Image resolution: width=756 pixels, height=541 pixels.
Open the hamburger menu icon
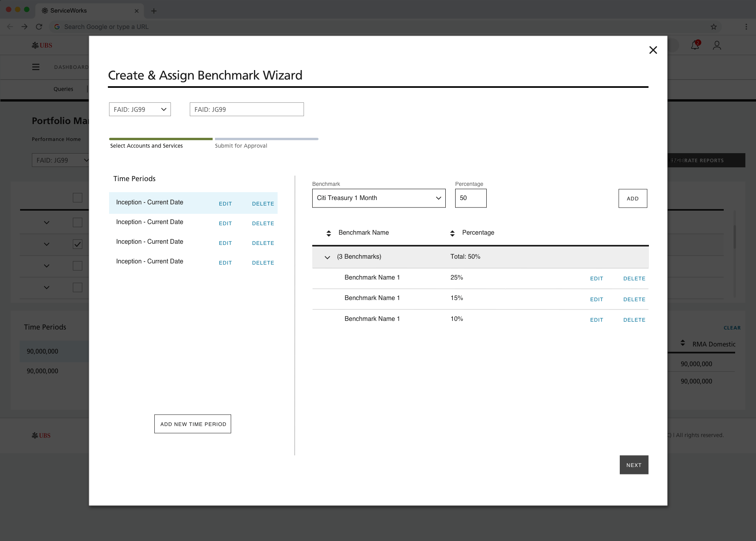point(36,67)
